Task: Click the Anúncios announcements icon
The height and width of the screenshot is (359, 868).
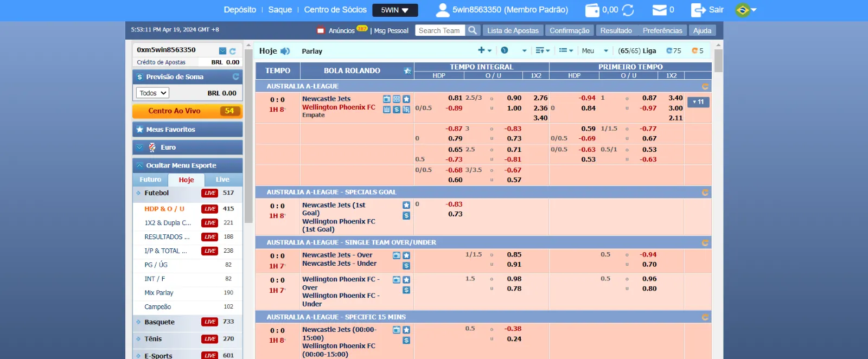Action: (321, 30)
